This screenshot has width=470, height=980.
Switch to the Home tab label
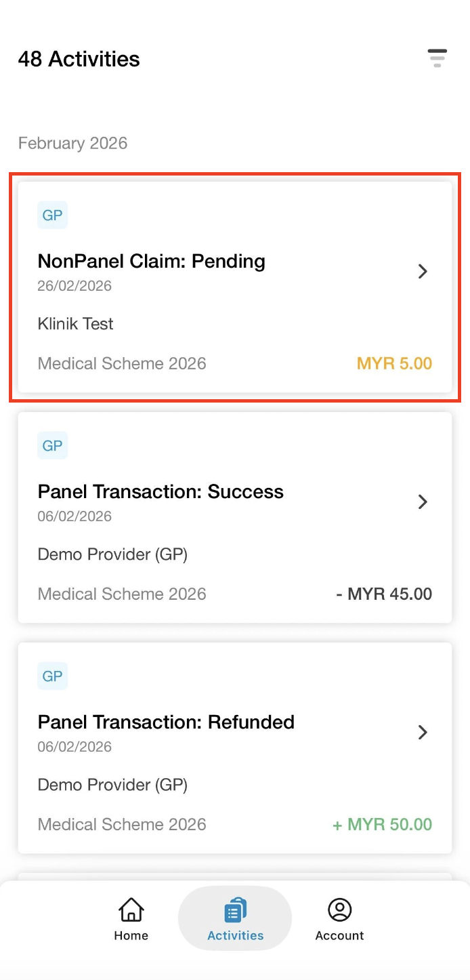pos(131,935)
